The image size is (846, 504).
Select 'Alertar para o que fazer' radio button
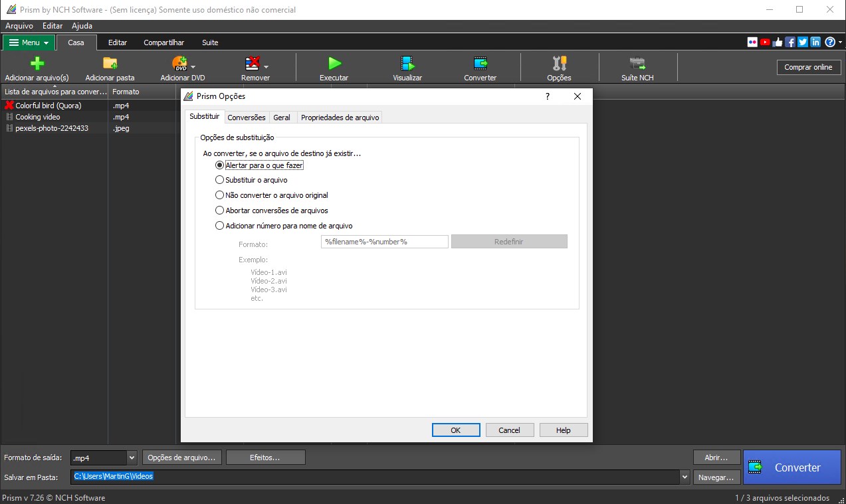click(220, 165)
